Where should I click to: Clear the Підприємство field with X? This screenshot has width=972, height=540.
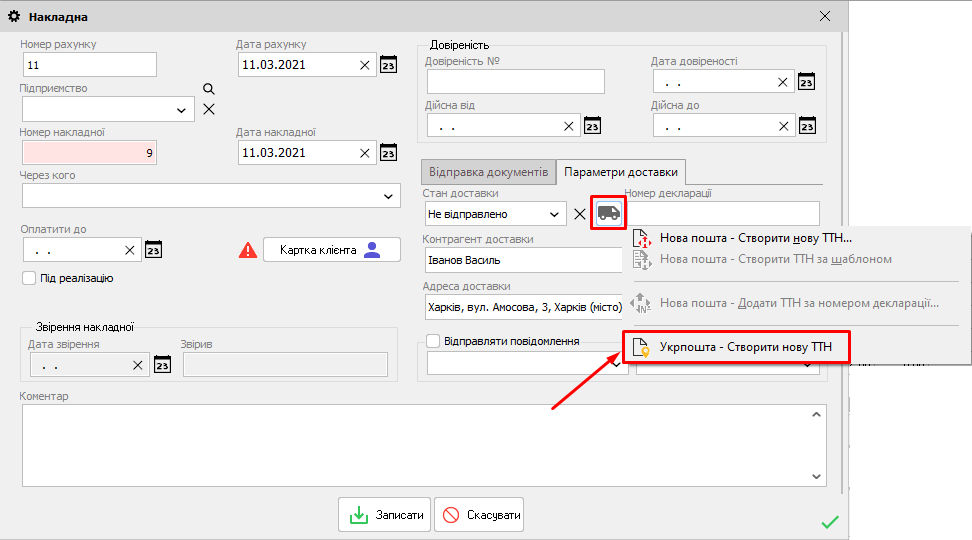click(x=209, y=109)
